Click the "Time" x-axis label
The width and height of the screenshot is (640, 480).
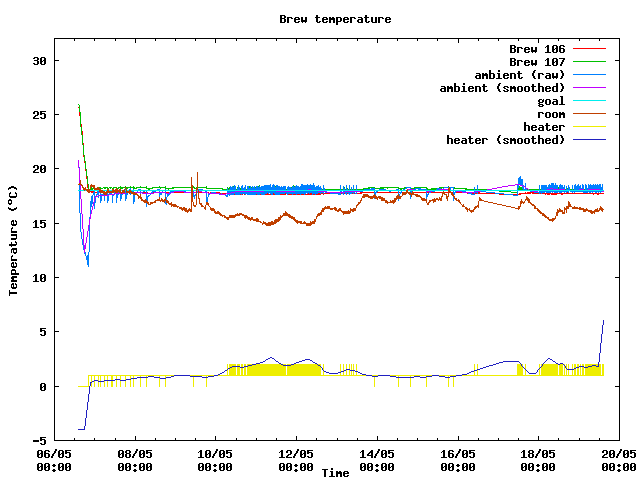[335, 473]
